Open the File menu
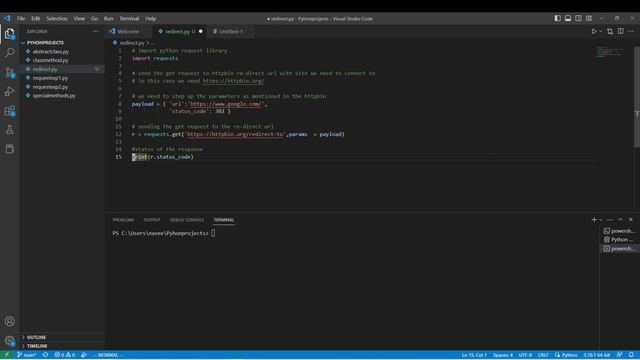The height and width of the screenshot is (360, 640). (21, 18)
